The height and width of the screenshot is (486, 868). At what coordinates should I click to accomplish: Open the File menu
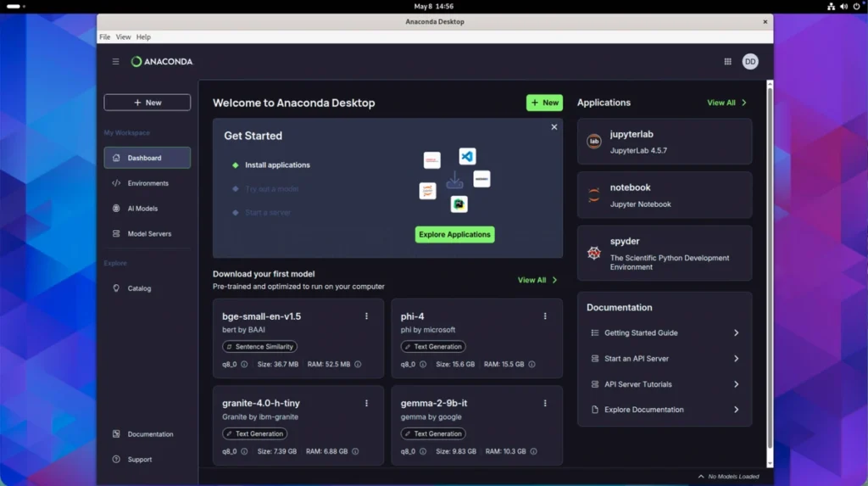coord(104,37)
